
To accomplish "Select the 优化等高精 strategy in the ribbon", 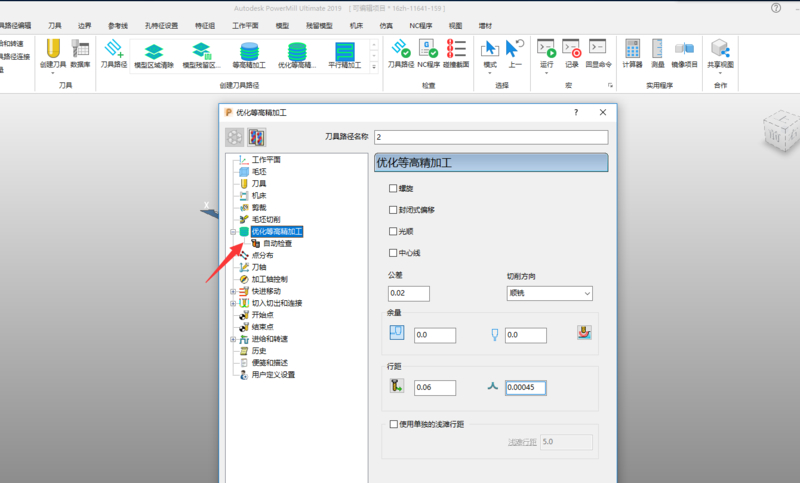I will tap(297, 52).
